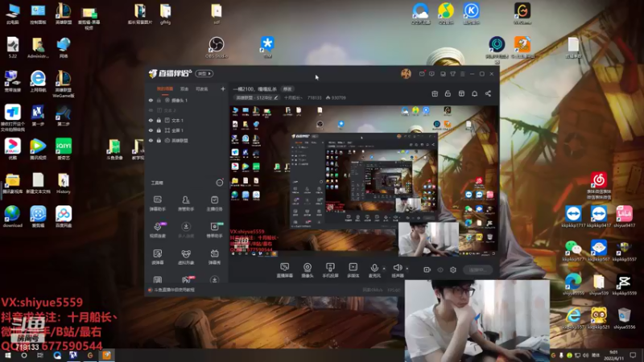Open the taskbar clock and date

click(613, 356)
